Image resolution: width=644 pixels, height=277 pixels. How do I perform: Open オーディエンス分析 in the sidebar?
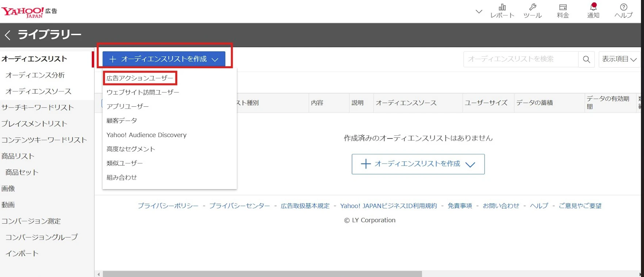point(35,75)
